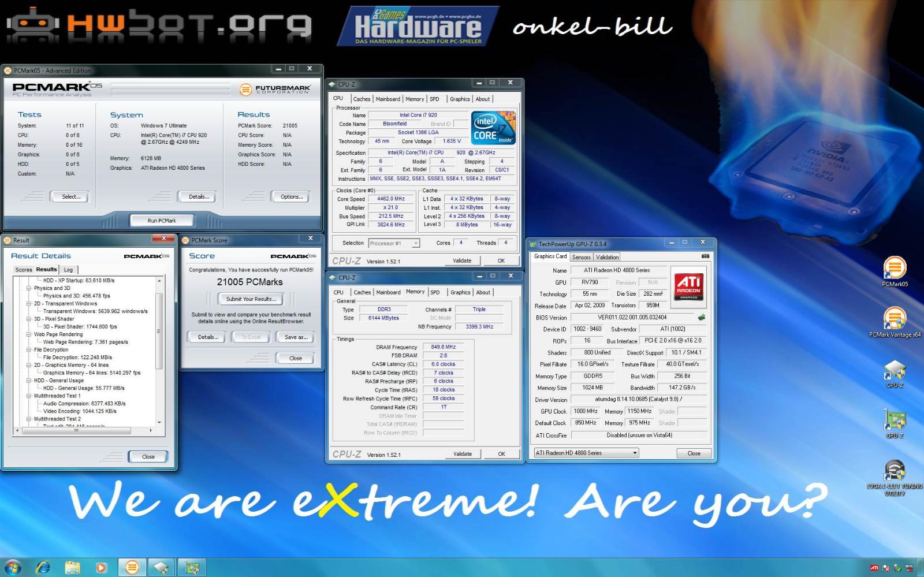This screenshot has width=924, height=577.
Task: Click Intel Core i7 logo in CPU-Z
Action: pyautogui.click(x=493, y=128)
